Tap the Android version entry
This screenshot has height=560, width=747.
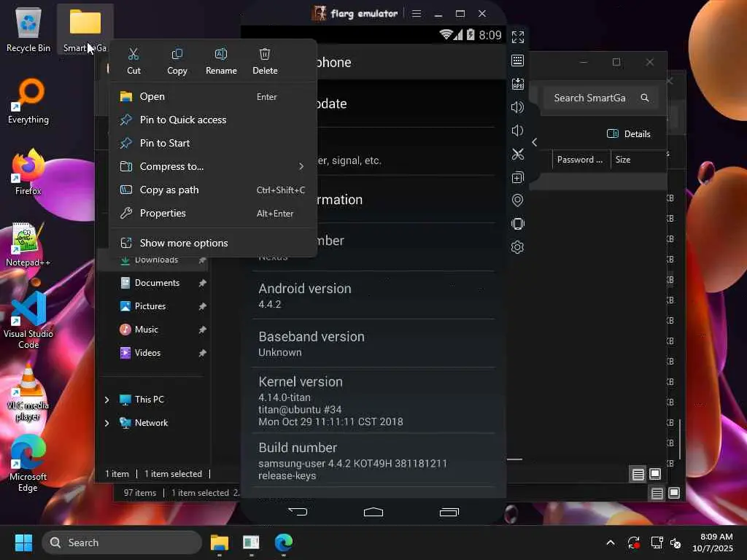[373, 296]
